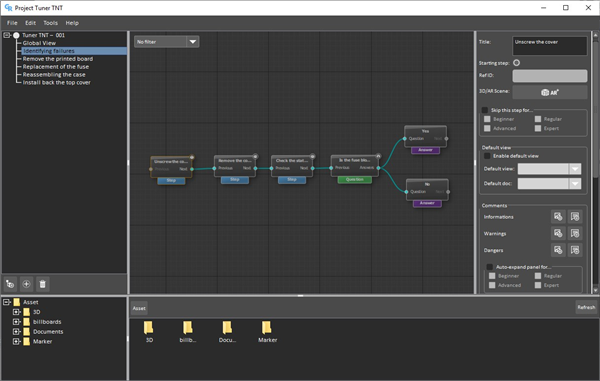
Task: Select Replacement of the fuse tree item
Action: tap(55, 67)
